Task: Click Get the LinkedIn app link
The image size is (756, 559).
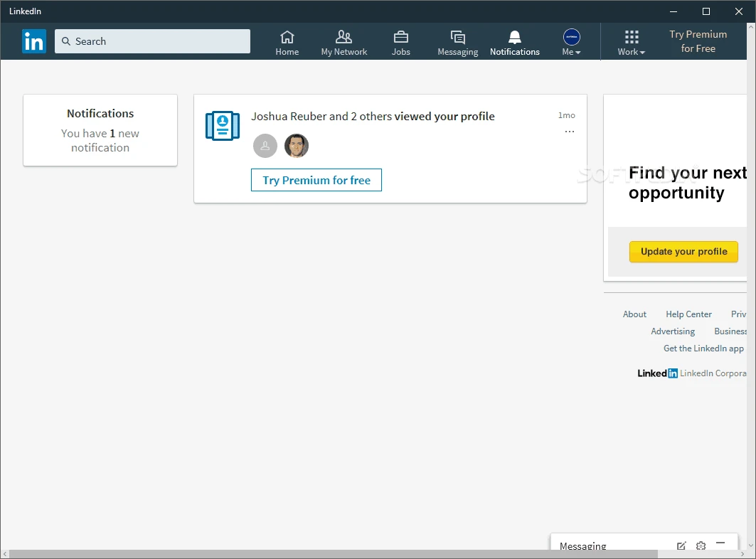Action: tap(703, 348)
